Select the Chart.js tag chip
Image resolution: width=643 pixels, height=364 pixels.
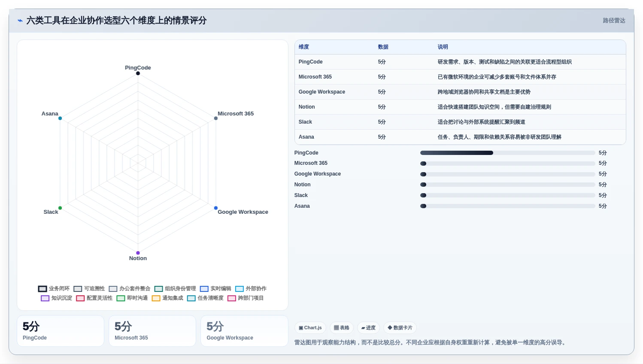pyautogui.click(x=310, y=328)
